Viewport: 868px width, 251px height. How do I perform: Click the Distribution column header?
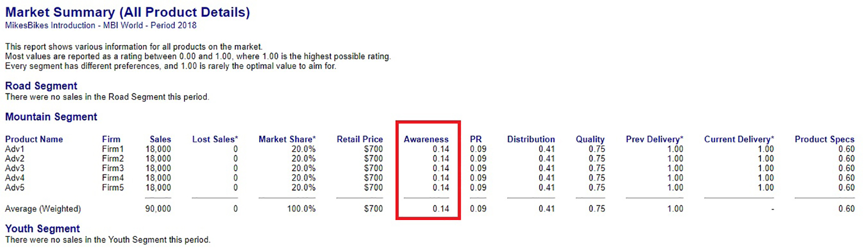pyautogui.click(x=531, y=139)
